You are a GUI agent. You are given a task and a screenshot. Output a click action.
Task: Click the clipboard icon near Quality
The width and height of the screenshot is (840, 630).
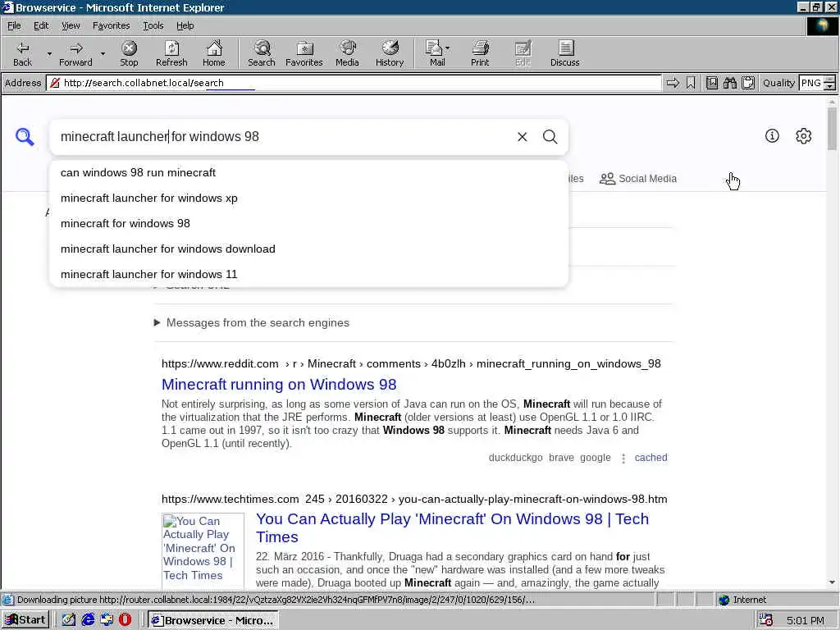click(748, 83)
